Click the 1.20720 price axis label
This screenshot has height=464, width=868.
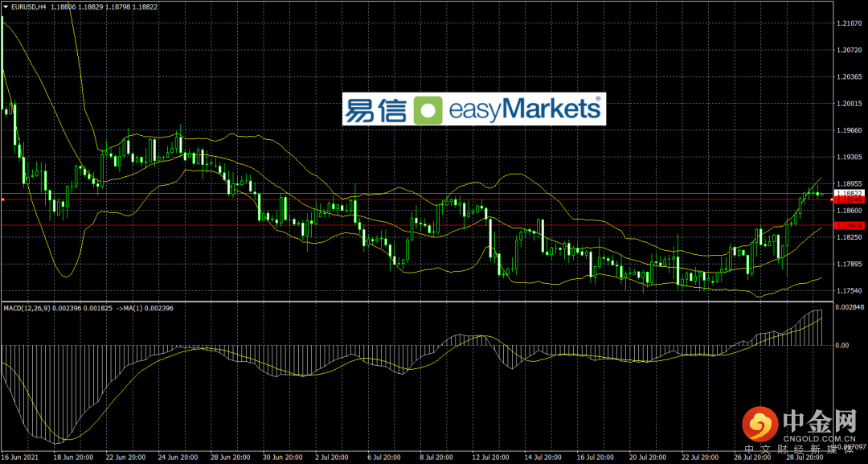click(x=849, y=51)
